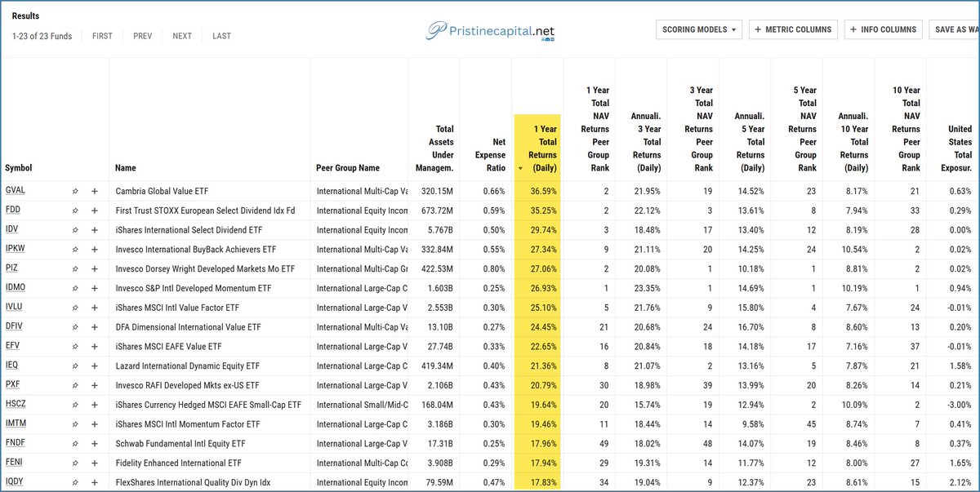980x492 pixels.
Task: Pin the IEQ row
Action: [74, 366]
